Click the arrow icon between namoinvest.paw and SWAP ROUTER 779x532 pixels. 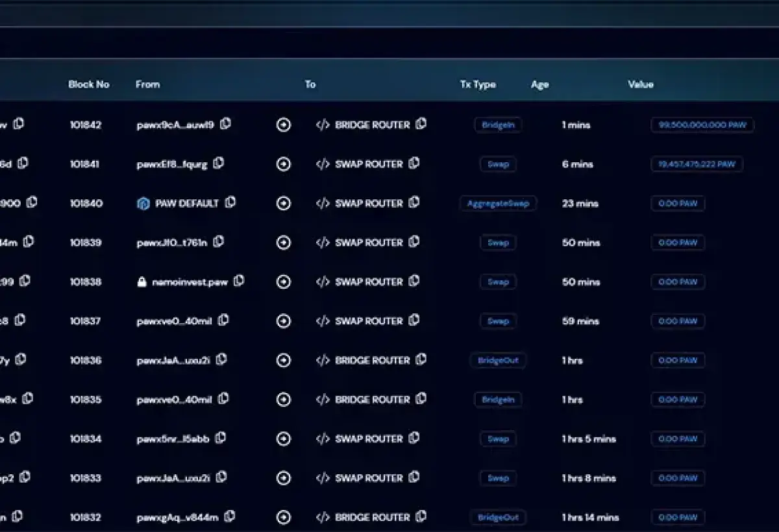[283, 282]
